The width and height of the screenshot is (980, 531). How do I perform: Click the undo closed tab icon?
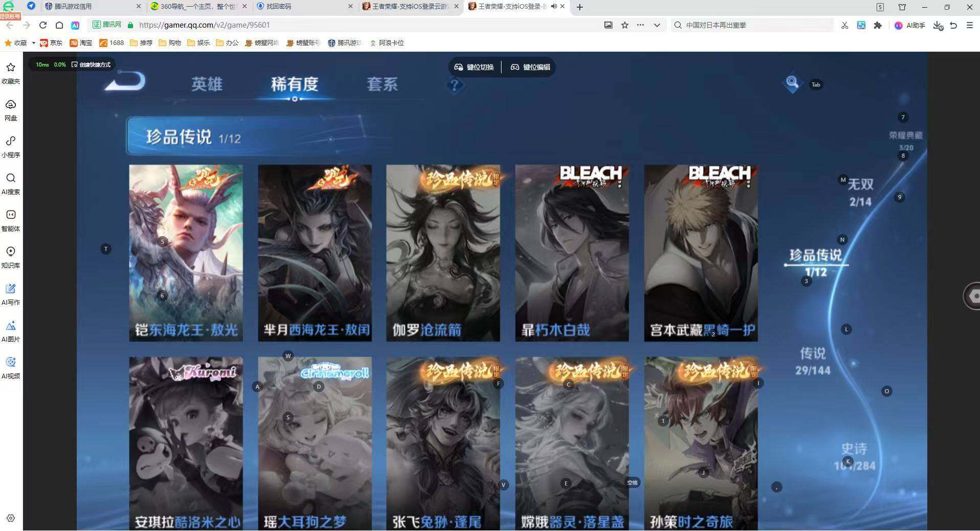pos(953,25)
